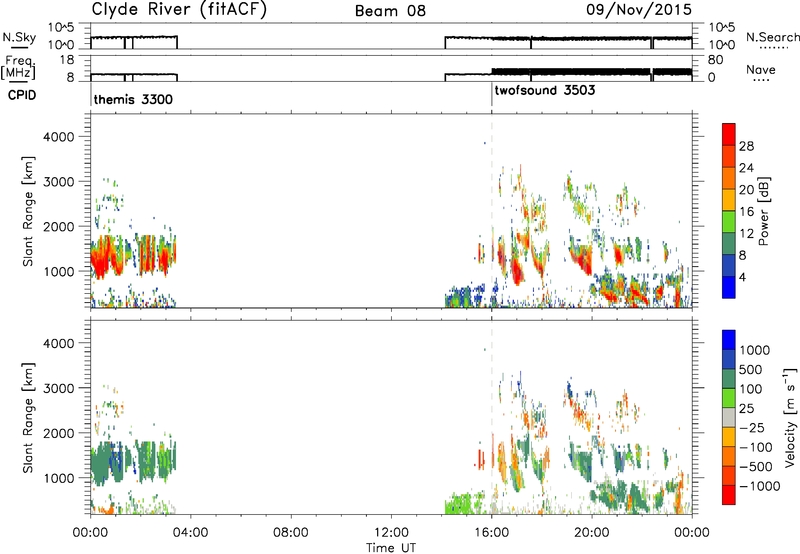Click the '12' power colorbar label
This screenshot has height=554, width=800.
746,234
